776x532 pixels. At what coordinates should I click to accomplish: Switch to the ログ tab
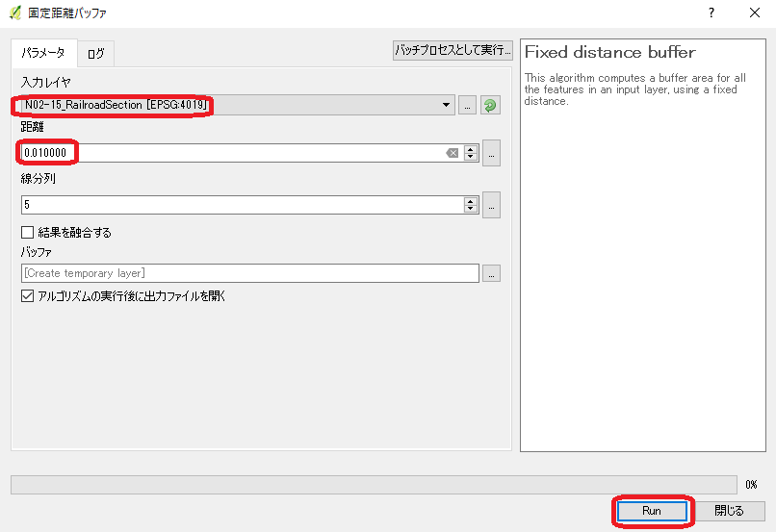click(x=96, y=54)
